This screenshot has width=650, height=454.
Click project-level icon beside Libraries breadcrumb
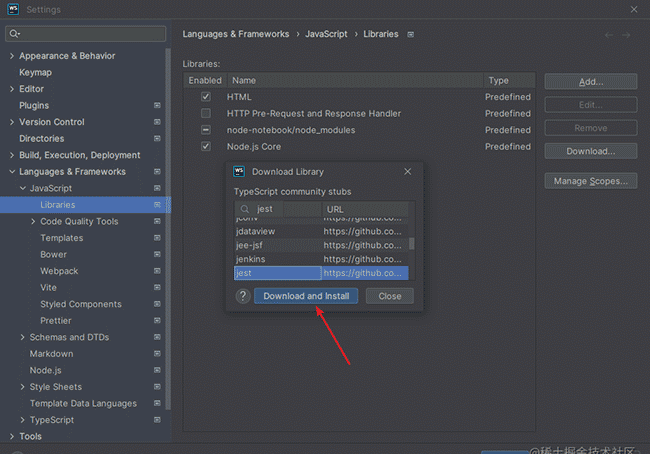410,34
